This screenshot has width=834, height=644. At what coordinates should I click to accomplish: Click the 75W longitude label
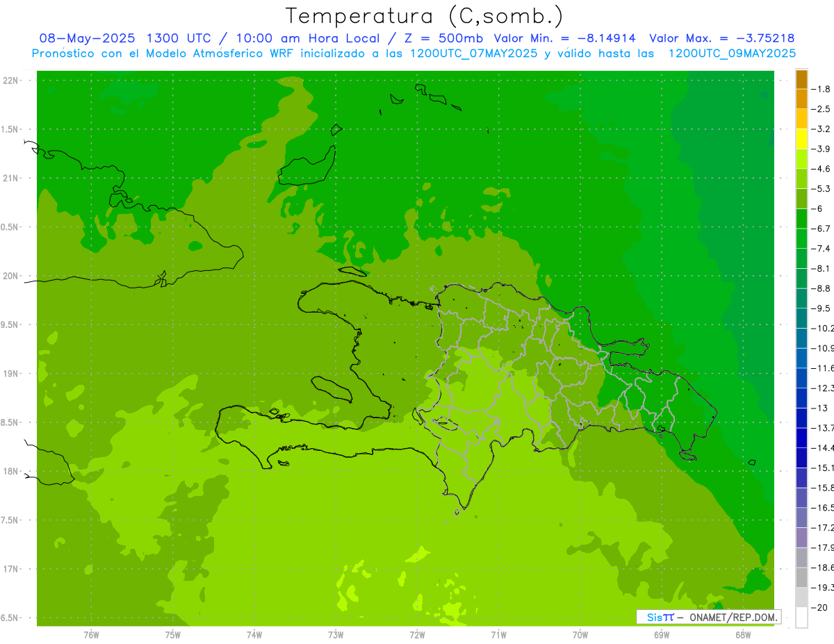click(173, 635)
